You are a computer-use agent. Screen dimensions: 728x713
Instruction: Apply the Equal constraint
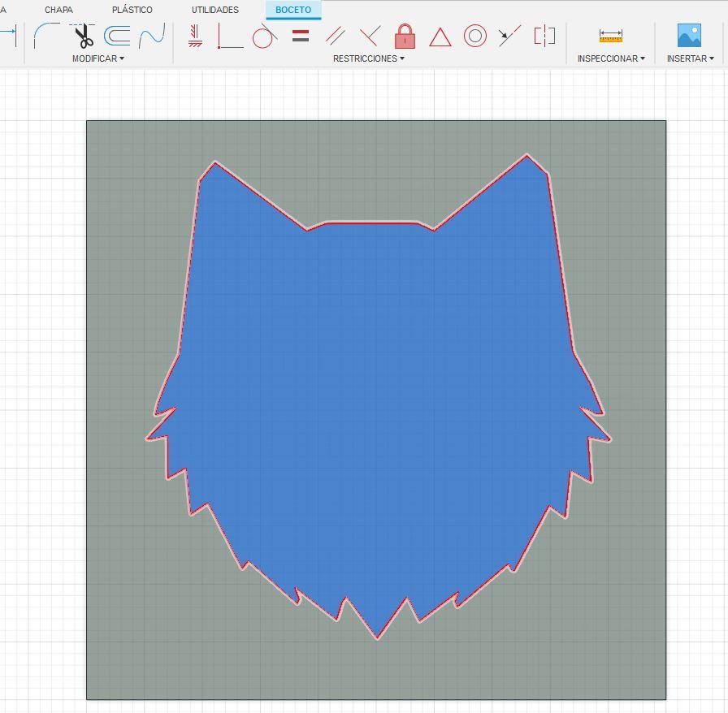coord(300,36)
